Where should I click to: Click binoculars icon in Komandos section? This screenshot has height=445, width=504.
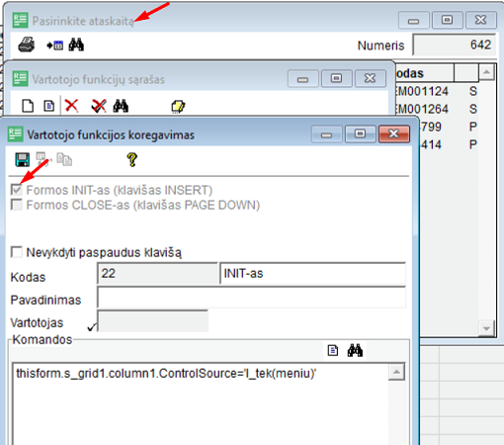(x=355, y=350)
